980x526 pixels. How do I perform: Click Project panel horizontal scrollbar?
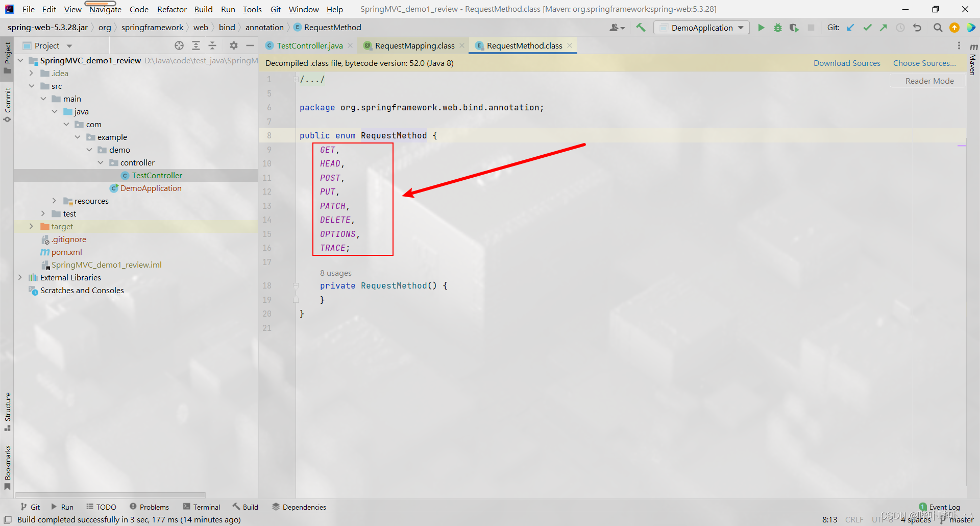coord(110,495)
